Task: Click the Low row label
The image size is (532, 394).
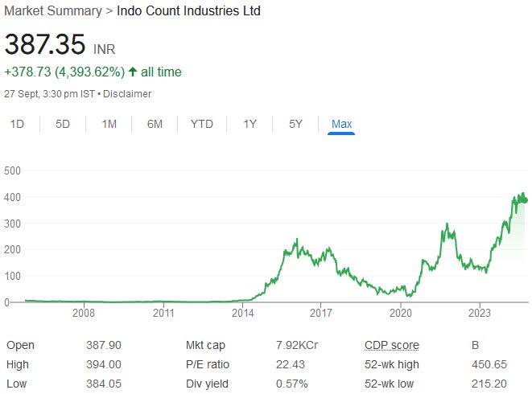Action: pyautogui.click(x=16, y=384)
